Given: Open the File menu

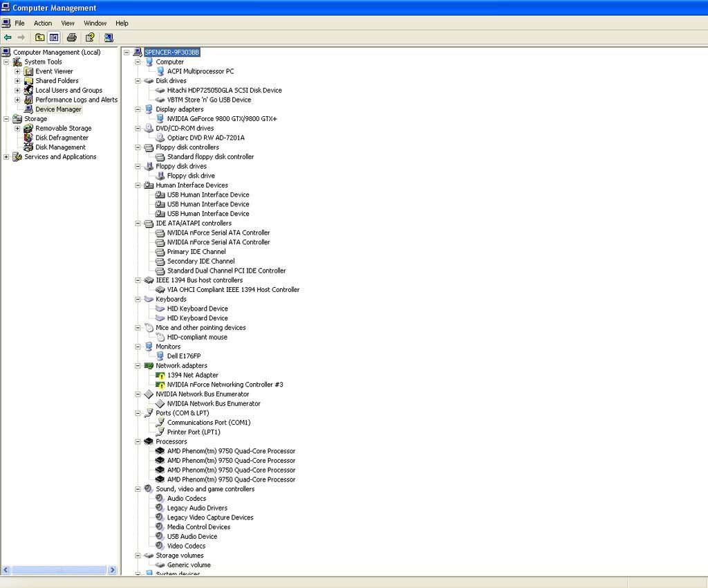Looking at the screenshot, I should coord(19,23).
